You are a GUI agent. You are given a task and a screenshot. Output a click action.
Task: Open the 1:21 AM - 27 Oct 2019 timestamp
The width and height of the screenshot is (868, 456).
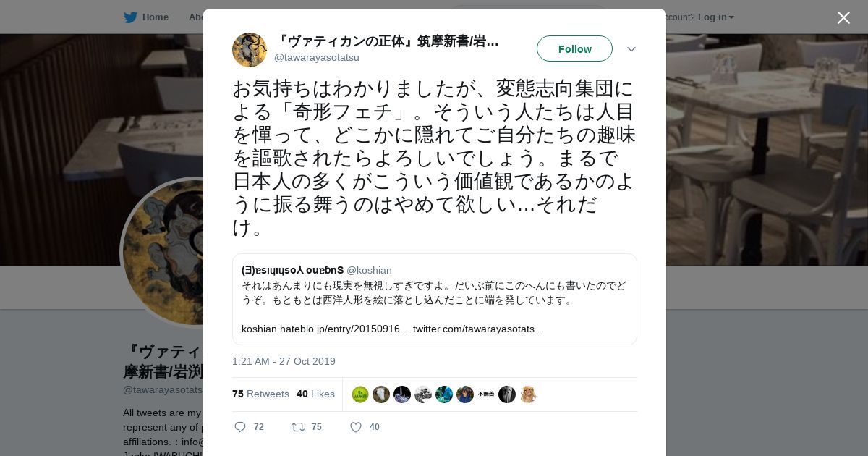(284, 361)
